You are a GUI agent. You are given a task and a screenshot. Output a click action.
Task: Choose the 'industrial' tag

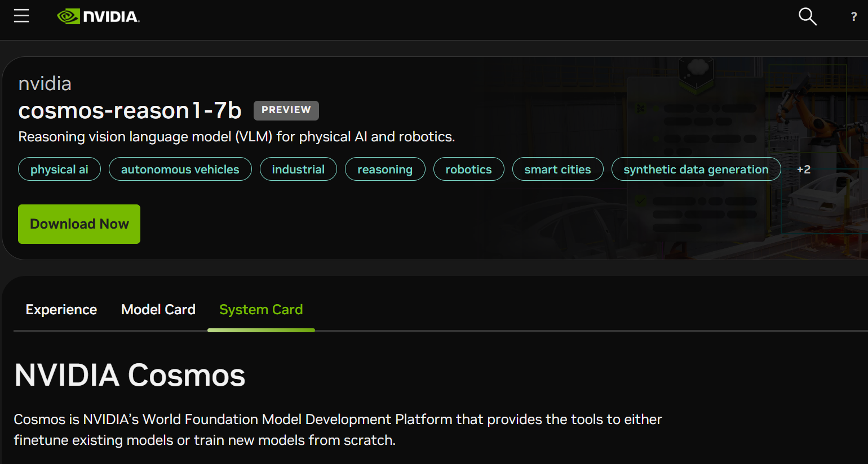298,169
